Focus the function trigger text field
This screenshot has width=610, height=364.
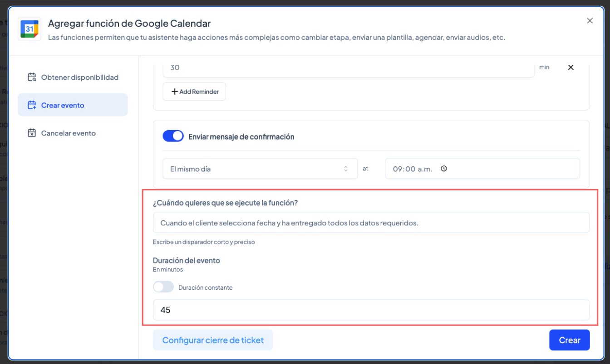coord(371,223)
